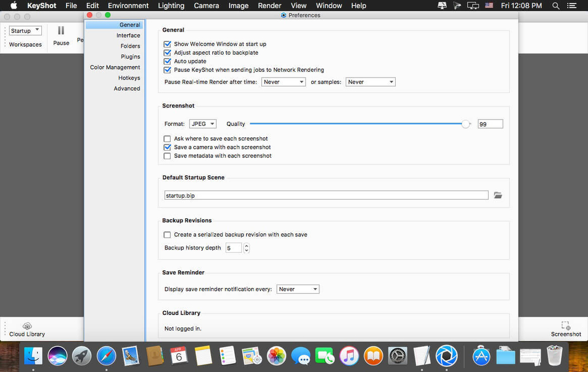The width and height of the screenshot is (588, 372).
Task: Enable Save metadata with each screenshot
Action: click(167, 156)
